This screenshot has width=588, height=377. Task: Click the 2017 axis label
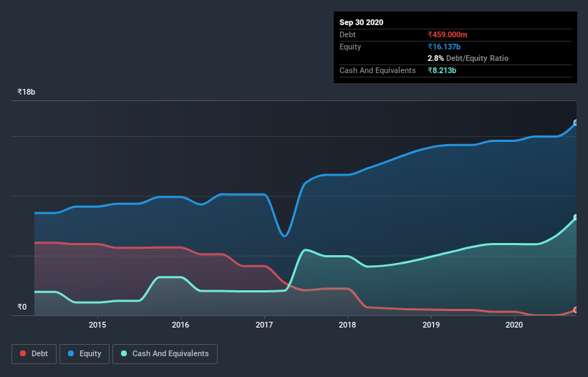(264, 325)
